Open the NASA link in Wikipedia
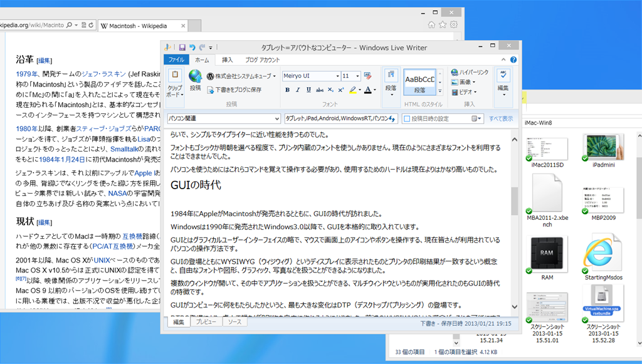The width and height of the screenshot is (642, 364). (117, 194)
